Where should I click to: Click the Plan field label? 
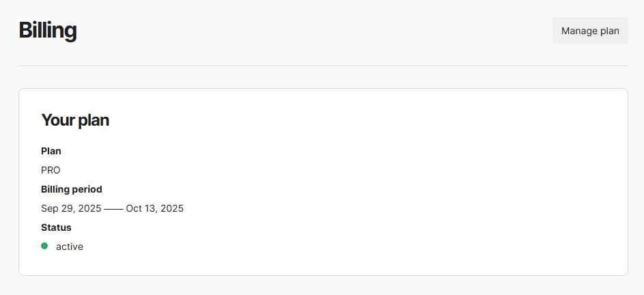point(51,151)
